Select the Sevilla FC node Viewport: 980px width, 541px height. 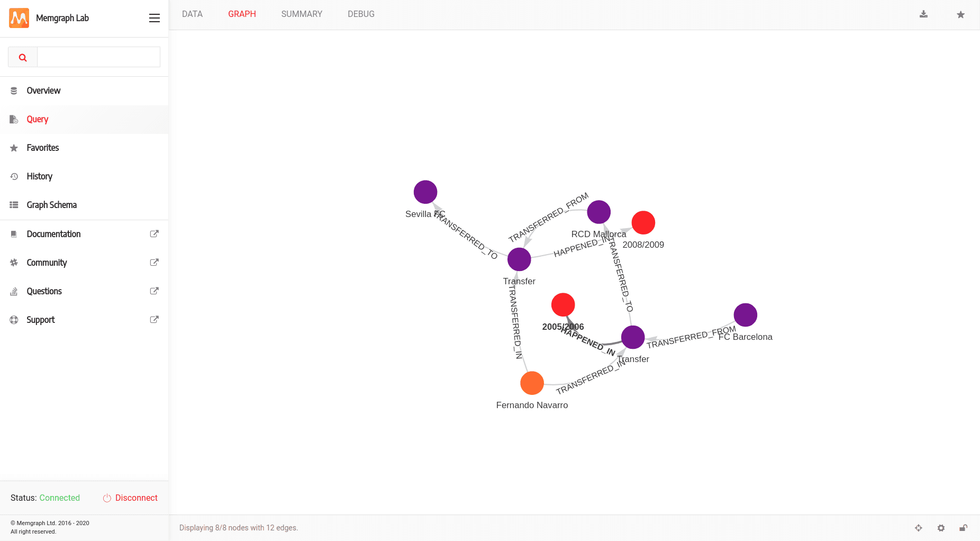click(x=425, y=192)
